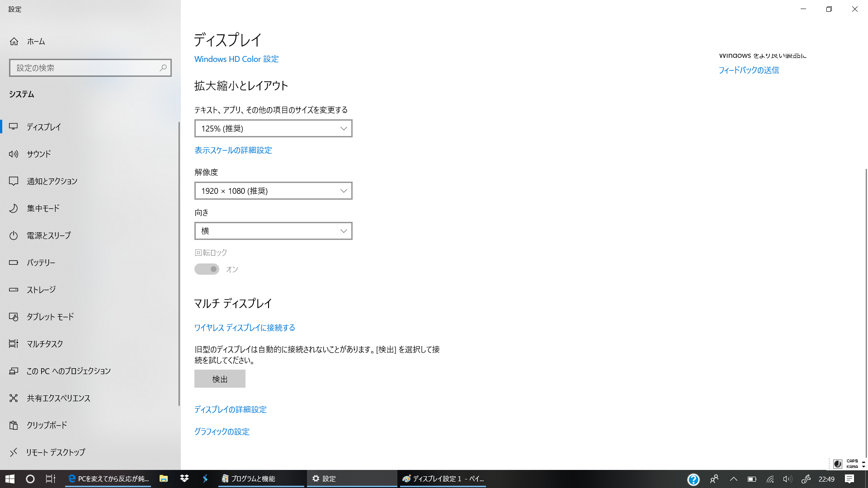Click the Clipboard icon in the sidebar
The height and width of the screenshot is (488, 868).
[x=14, y=425]
